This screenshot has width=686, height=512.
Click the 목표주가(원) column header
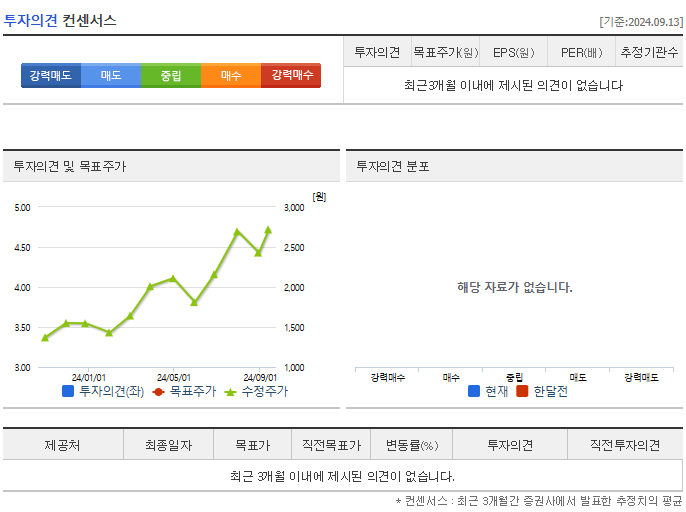click(x=445, y=53)
